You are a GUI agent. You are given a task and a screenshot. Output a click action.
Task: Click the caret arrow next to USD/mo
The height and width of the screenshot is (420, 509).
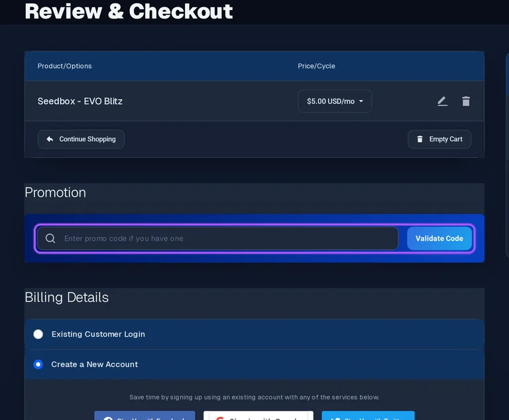[x=361, y=101]
